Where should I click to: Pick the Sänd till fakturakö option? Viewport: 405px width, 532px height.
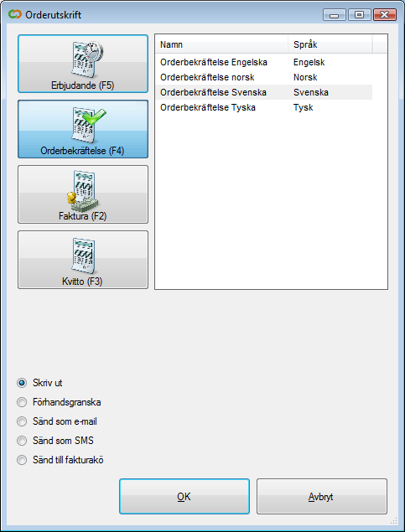pos(22,460)
